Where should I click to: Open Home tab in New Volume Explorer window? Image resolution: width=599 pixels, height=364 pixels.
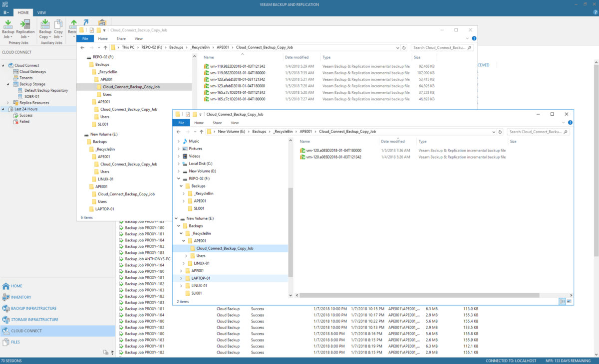[199, 123]
